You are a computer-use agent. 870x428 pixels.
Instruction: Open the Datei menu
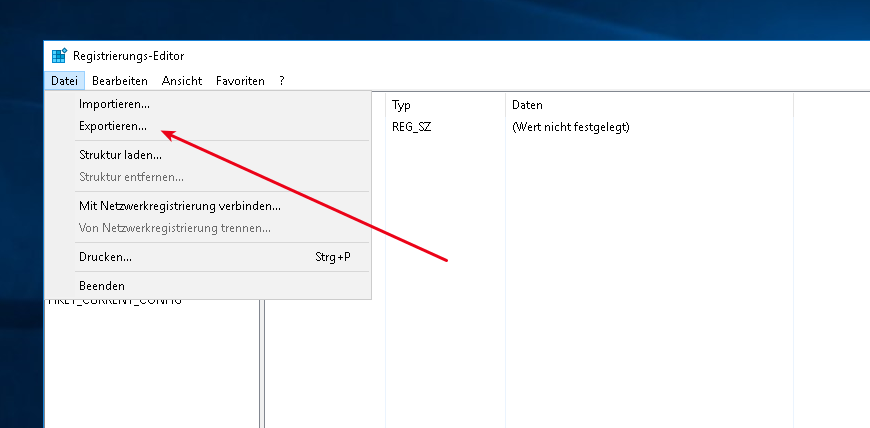click(x=64, y=81)
